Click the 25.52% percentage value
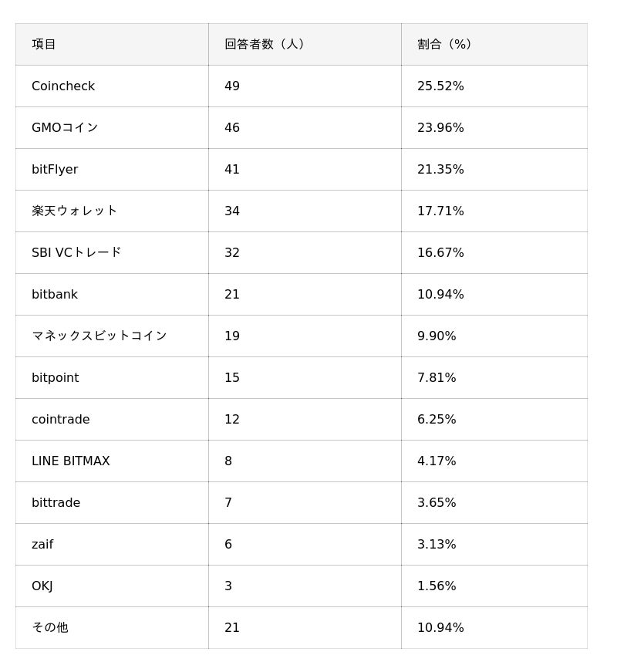Image resolution: width=617 pixels, height=672 pixels. pos(440,86)
